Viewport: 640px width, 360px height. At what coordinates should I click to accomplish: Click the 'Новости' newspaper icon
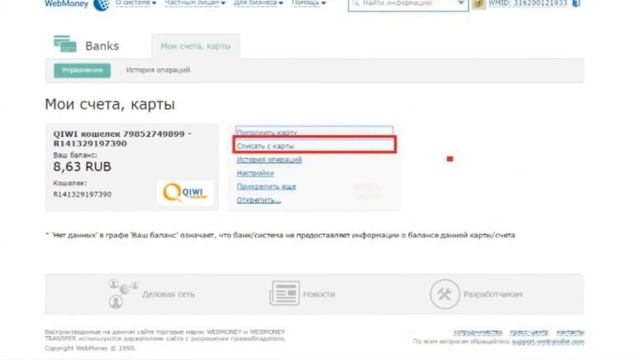coord(284,293)
